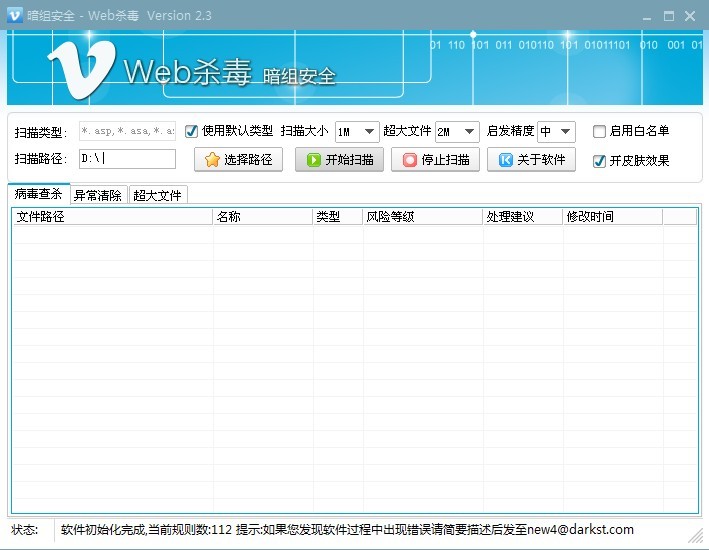Click the 扫描类型: label
This screenshot has height=550, width=709.
pyautogui.click(x=41, y=133)
